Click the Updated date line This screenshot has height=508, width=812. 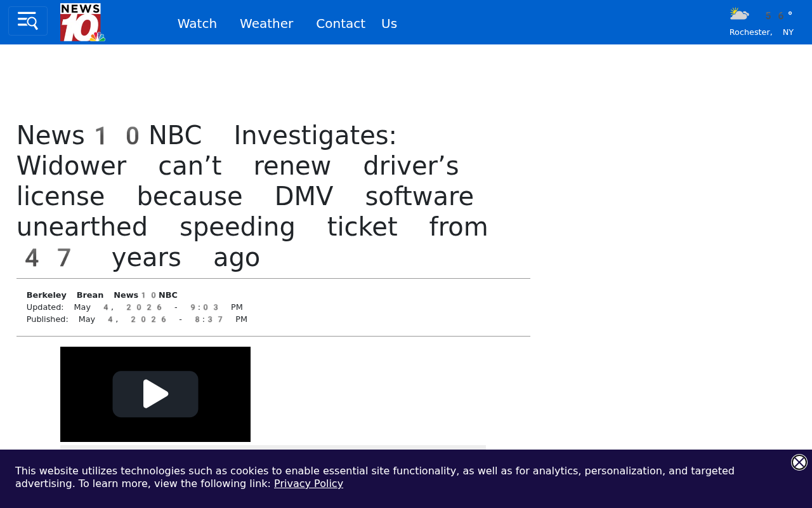pos(134,307)
